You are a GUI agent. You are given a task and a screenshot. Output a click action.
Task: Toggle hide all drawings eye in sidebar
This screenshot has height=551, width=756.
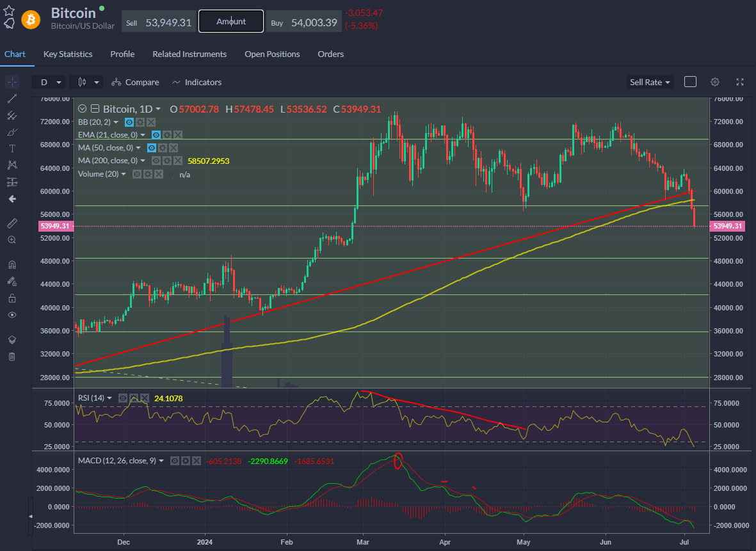pyautogui.click(x=12, y=315)
